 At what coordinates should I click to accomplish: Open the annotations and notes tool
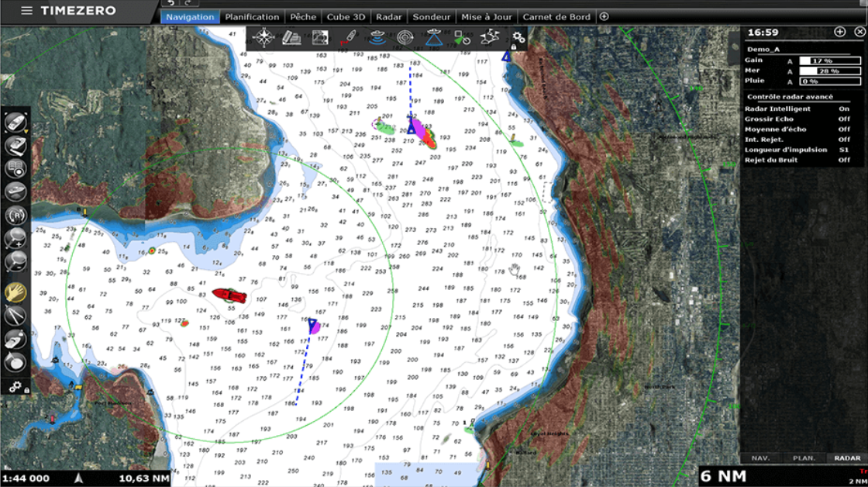(293, 36)
